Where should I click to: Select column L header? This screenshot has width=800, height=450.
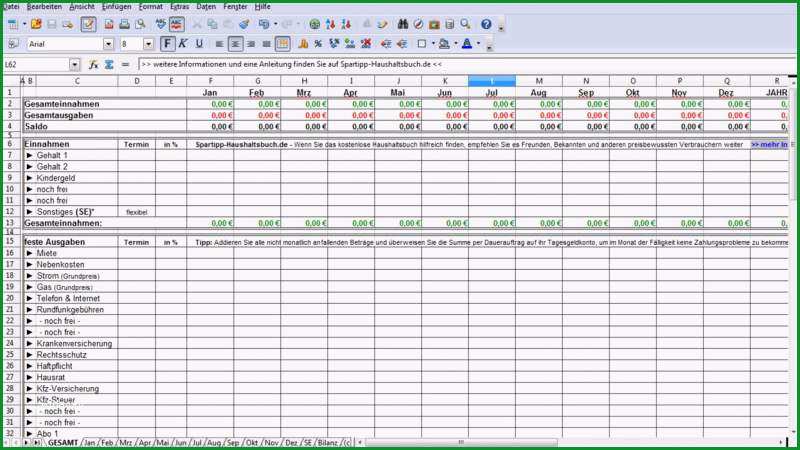coord(492,81)
